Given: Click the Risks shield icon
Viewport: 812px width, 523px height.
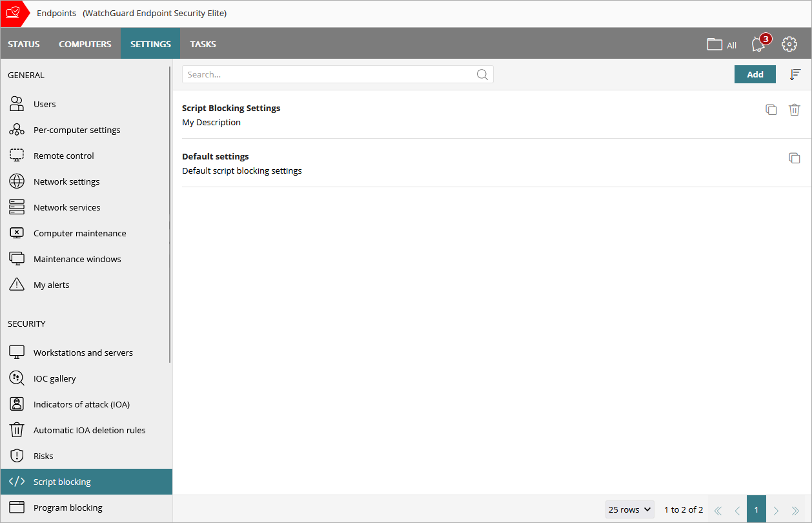Looking at the screenshot, I should tap(17, 456).
